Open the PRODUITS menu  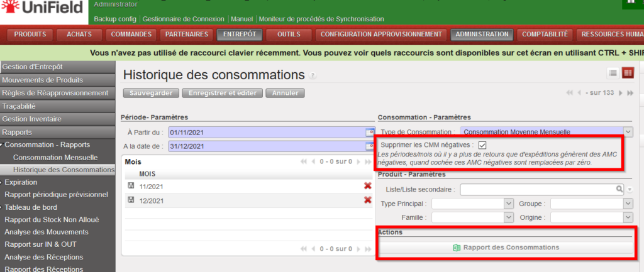[30, 35]
